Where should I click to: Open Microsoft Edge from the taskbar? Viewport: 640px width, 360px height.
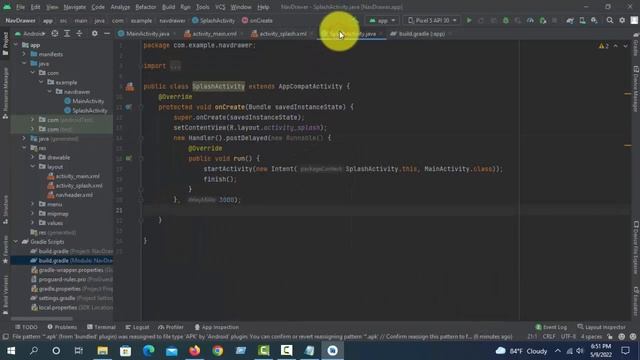[149, 351]
